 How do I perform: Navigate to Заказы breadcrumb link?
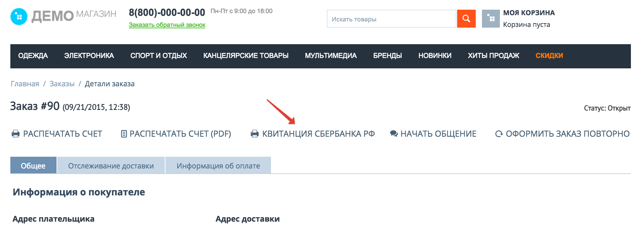tap(62, 84)
